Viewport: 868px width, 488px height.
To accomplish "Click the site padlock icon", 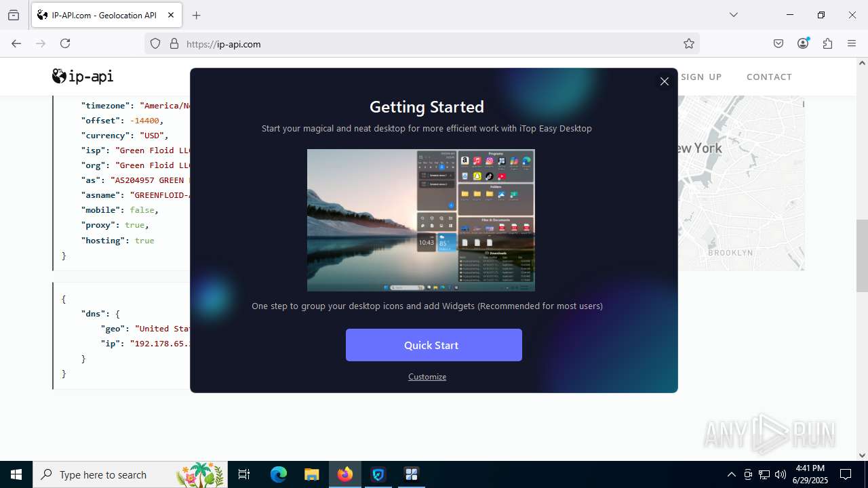I will tap(174, 44).
